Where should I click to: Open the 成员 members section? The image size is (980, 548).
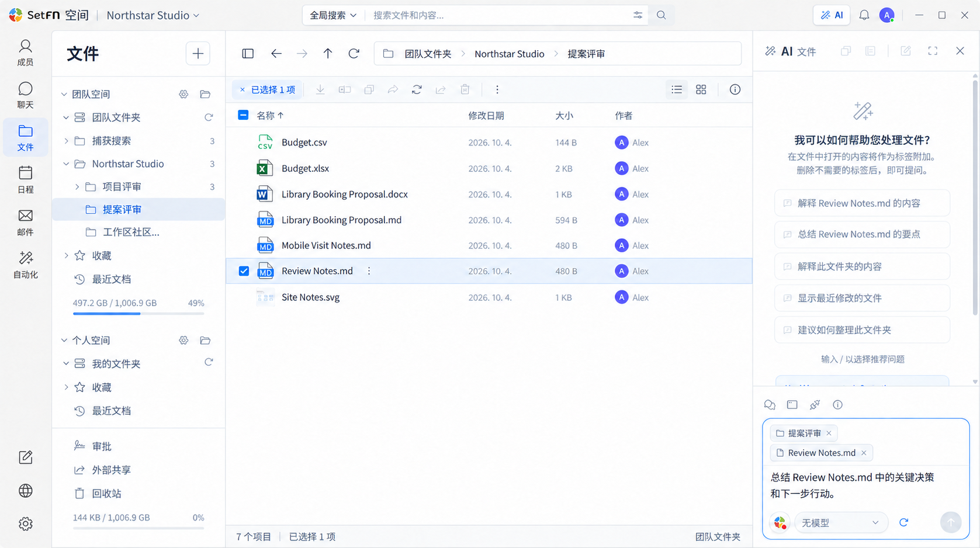point(25,53)
